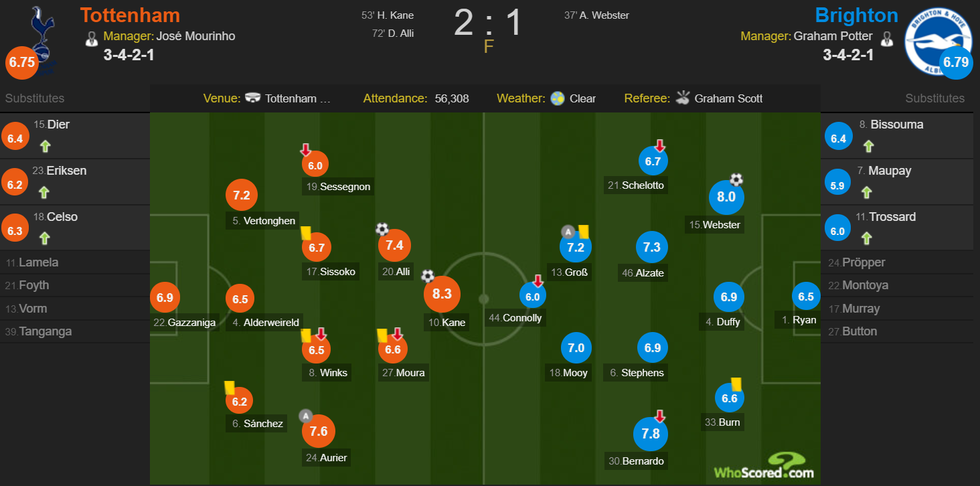Click the assist badge above Aurier
Screen dimensions: 980x486
(306, 416)
